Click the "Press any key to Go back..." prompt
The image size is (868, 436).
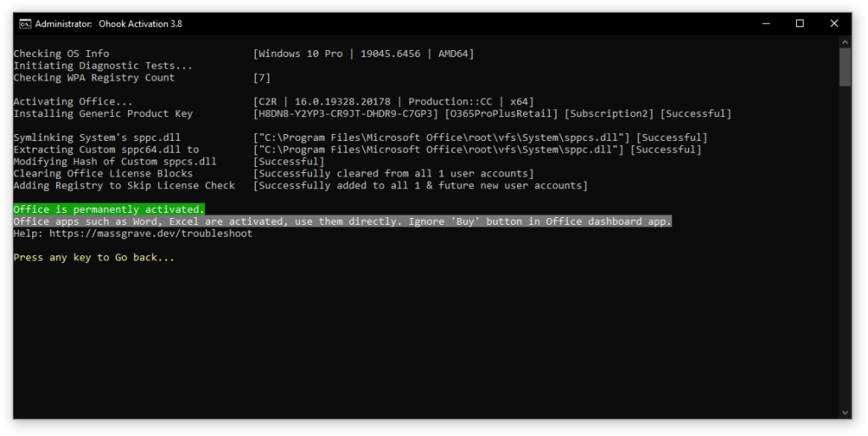tap(94, 257)
